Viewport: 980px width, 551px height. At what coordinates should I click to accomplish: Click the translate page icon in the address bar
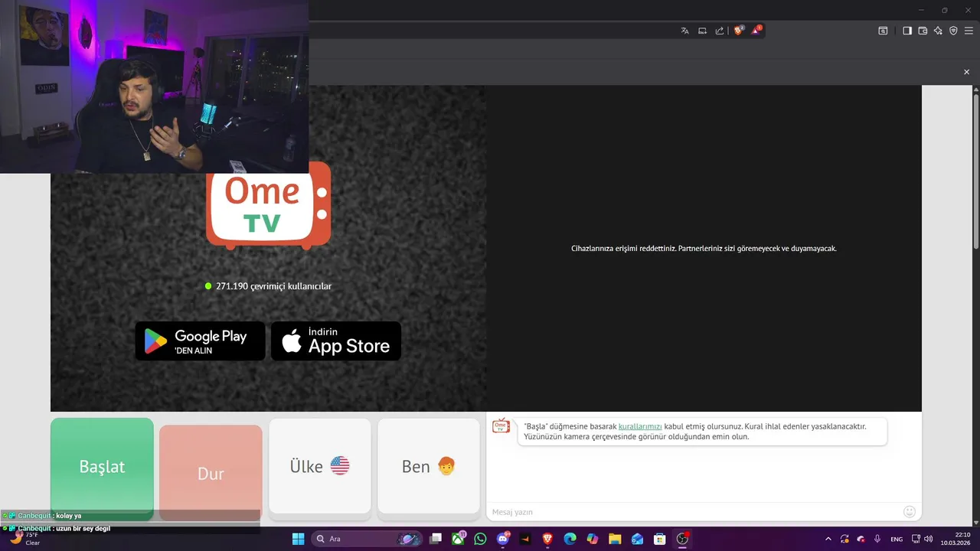coord(684,31)
